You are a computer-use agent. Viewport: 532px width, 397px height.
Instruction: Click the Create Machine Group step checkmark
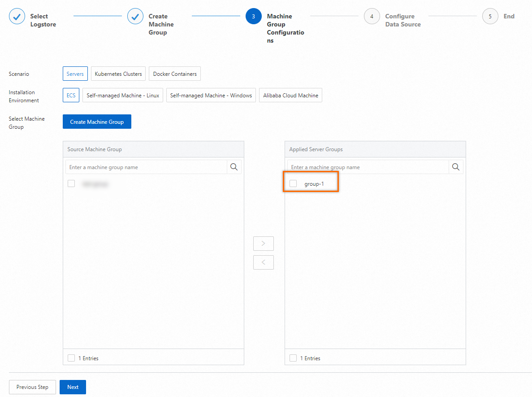coord(135,16)
